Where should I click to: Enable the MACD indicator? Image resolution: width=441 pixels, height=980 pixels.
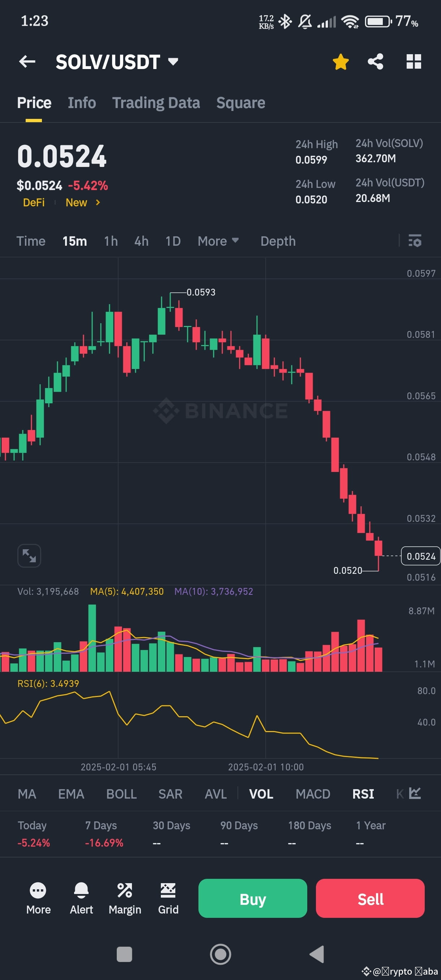313,794
